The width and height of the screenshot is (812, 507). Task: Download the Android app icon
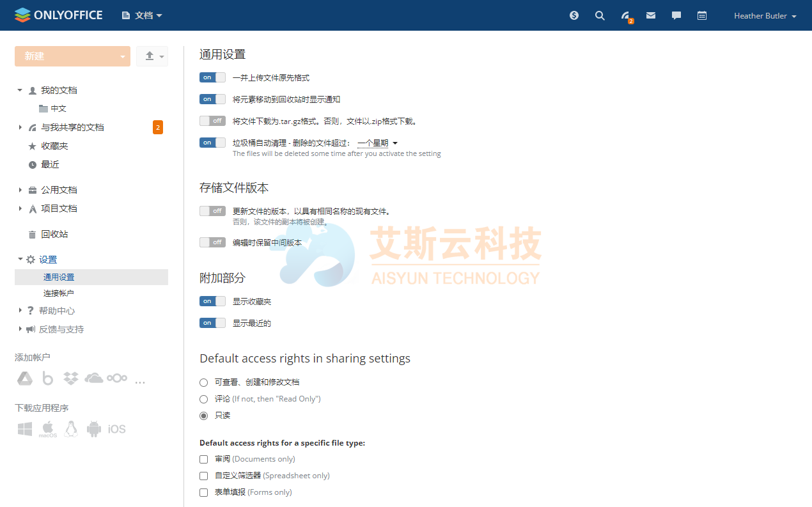point(94,429)
